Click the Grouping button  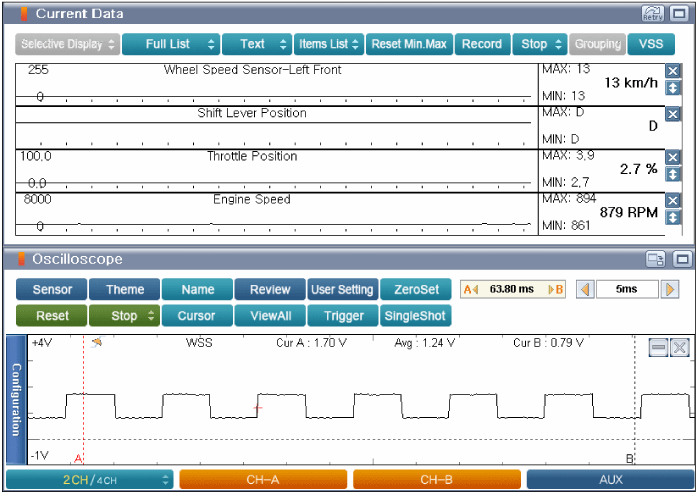[x=598, y=44]
